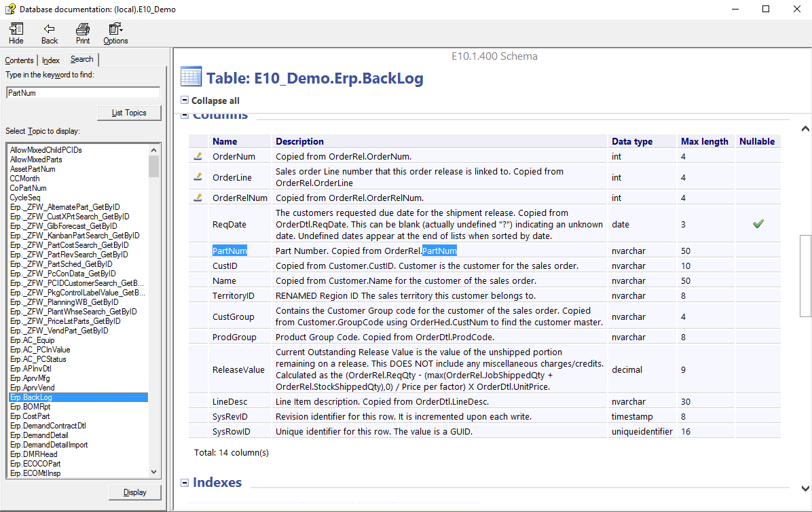Collapse the Columns section
Image resolution: width=812 pixels, height=512 pixels.
point(185,115)
